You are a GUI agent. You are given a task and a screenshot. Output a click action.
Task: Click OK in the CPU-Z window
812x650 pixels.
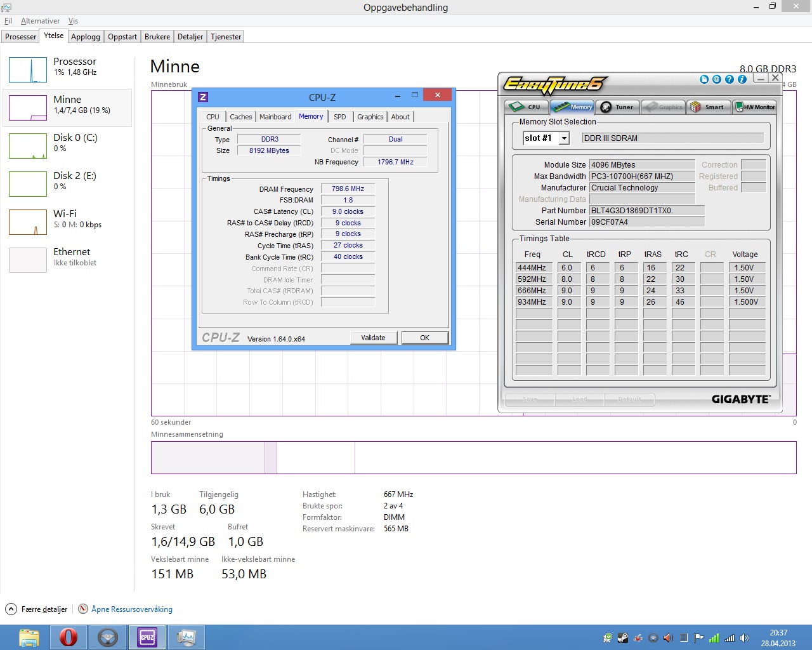425,338
